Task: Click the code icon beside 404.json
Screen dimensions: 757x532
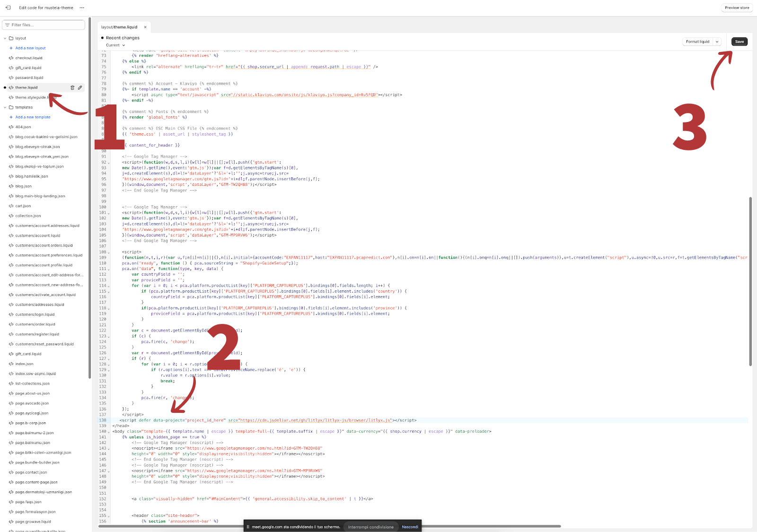Action: [x=11, y=127]
